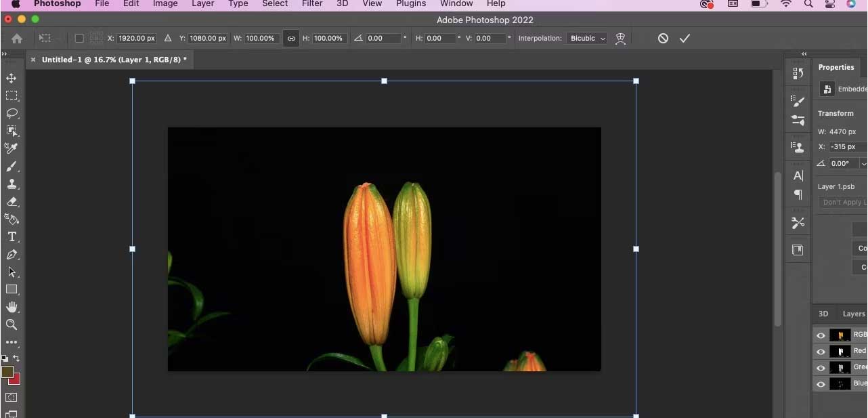Open the Interpolation dropdown
The image size is (868, 418).
pos(586,39)
